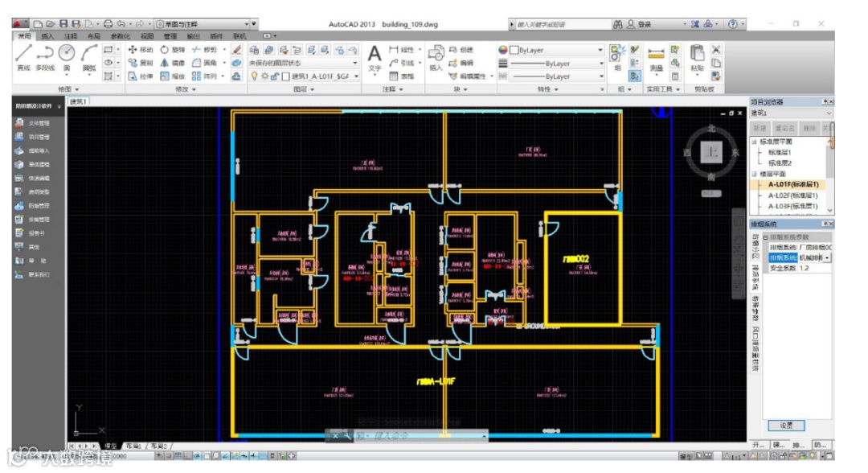This screenshot has height=473, width=868.
Task: Click the 阵列 (Array) tool
Action: [x=204, y=76]
